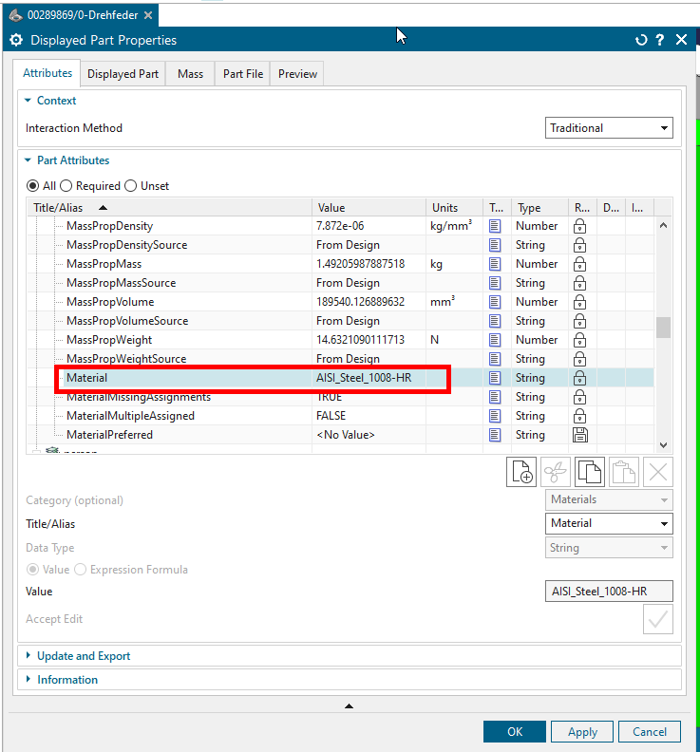
Task: Select the Unset radio button
Action: [130, 185]
